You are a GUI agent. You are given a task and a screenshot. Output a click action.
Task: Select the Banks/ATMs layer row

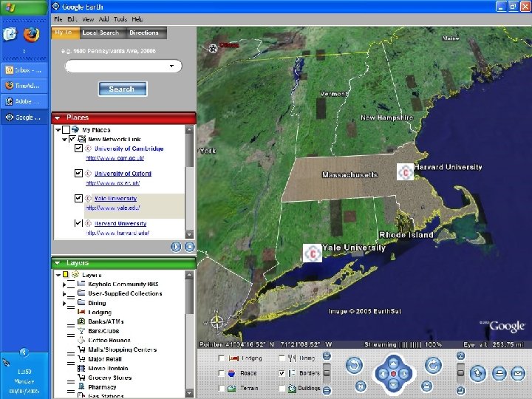click(106, 321)
